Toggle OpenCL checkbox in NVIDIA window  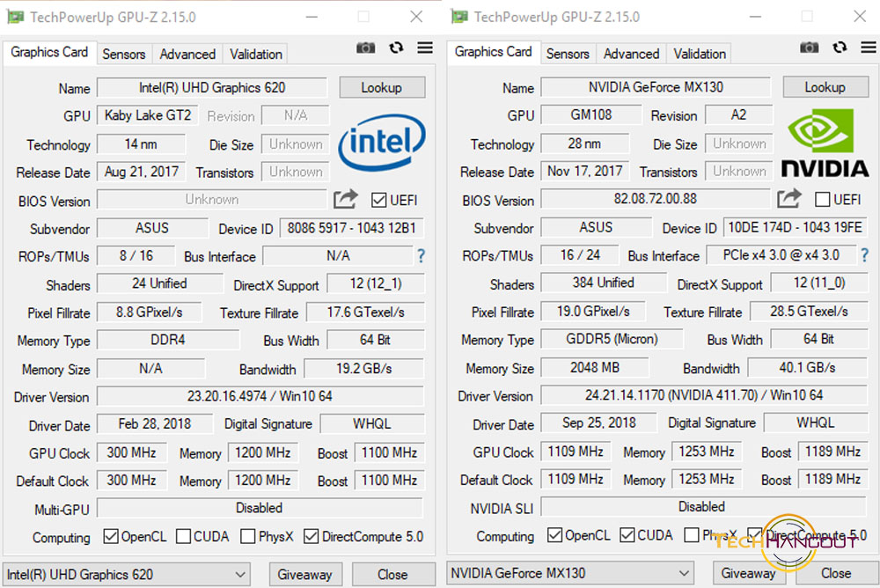(554, 535)
